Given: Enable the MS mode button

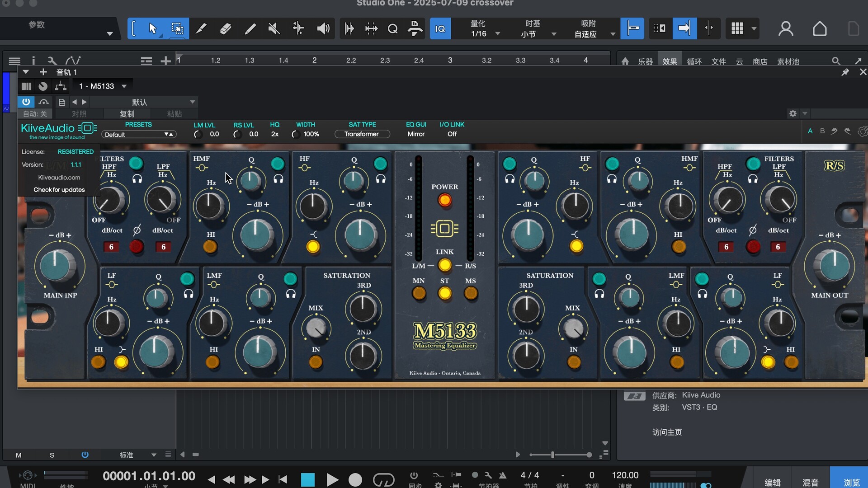Looking at the screenshot, I should pos(471,293).
